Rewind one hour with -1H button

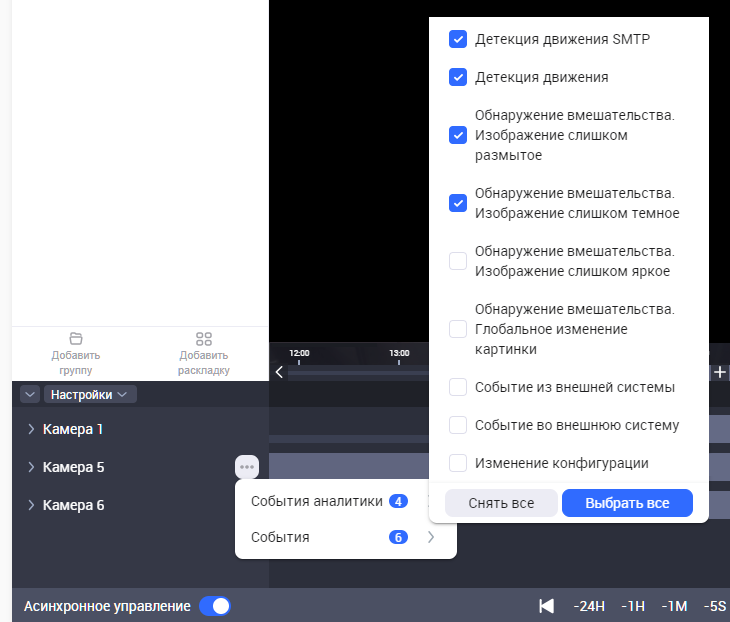(632, 606)
